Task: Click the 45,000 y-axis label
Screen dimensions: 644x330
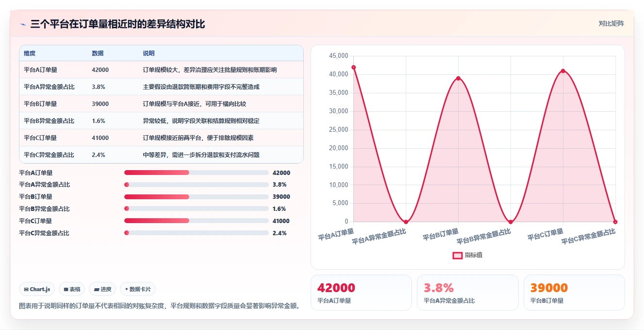Action: 338,56
